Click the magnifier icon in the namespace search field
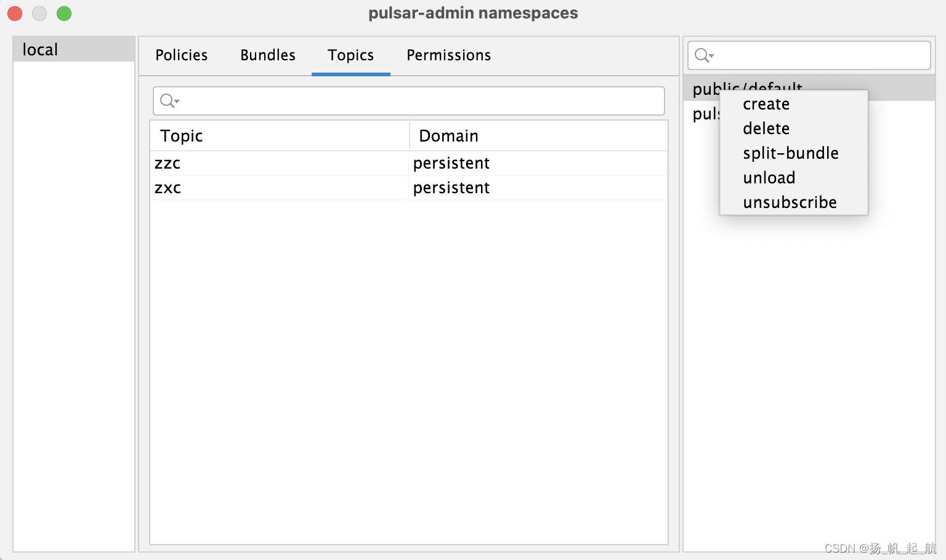946x560 pixels. point(701,55)
